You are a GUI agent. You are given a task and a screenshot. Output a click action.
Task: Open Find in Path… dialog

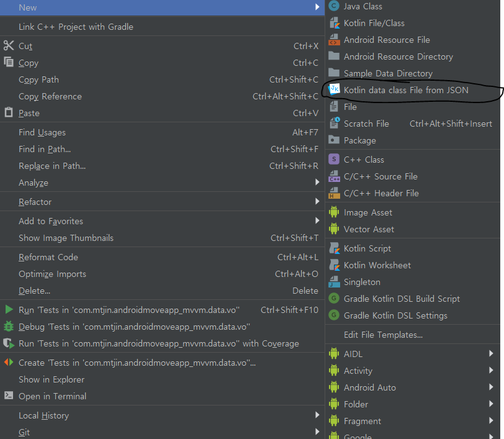pyautogui.click(x=162, y=149)
